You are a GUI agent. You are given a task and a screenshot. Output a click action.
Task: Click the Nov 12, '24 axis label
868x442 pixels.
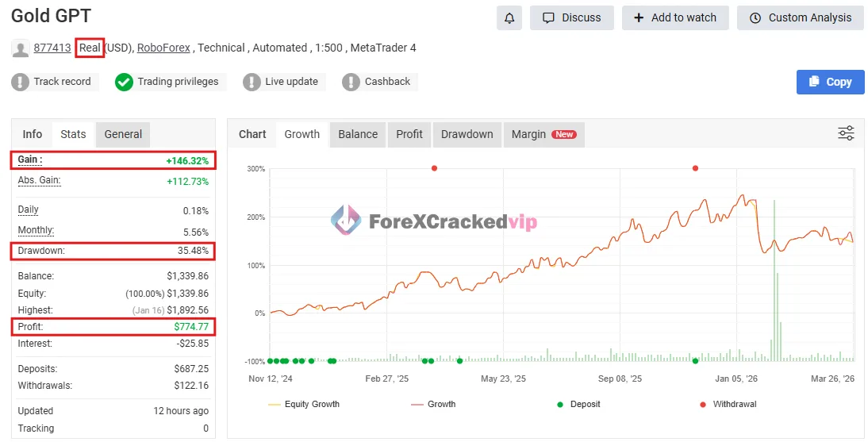(270, 379)
